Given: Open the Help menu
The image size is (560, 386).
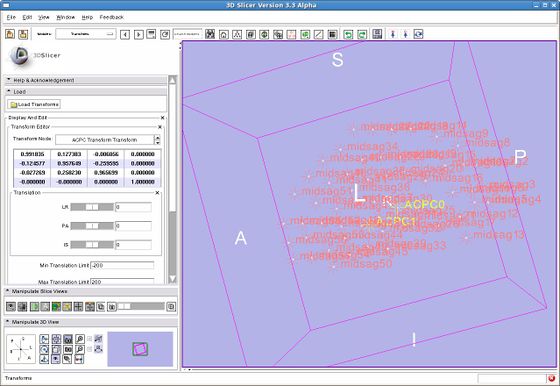Looking at the screenshot, I should click(87, 17).
